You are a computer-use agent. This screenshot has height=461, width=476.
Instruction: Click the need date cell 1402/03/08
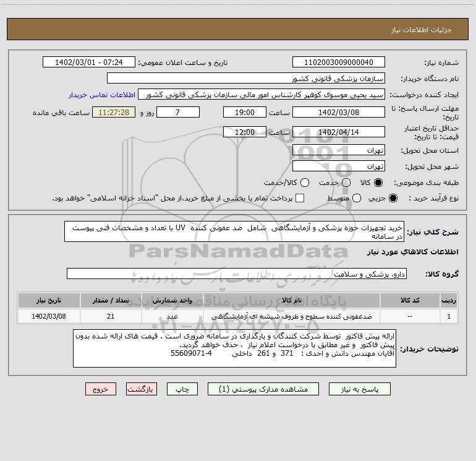pos(49,316)
